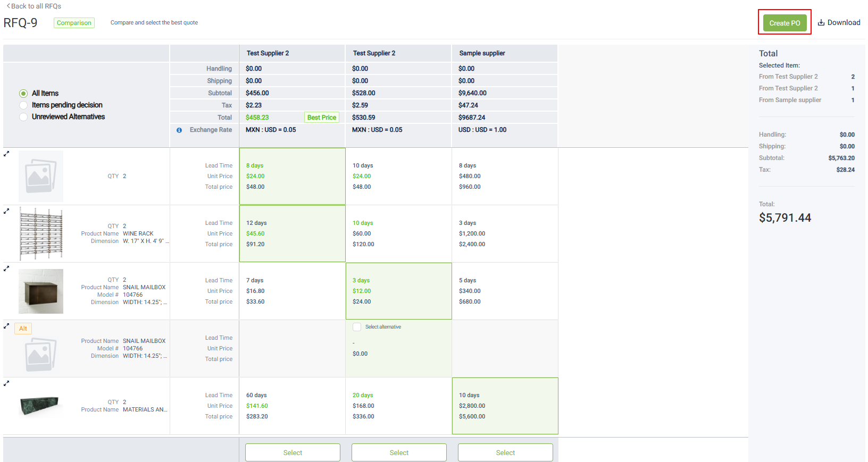Choose the 12 days $45.60 wine rack quote
The image size is (868, 462).
(x=293, y=233)
